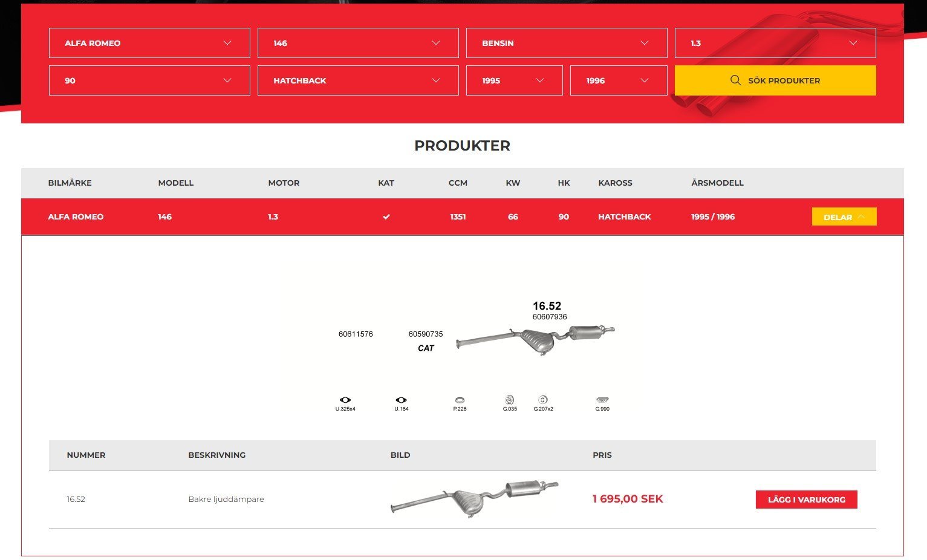
Task: Open the ALFA ROMEO brand dropdown
Action: pyautogui.click(x=149, y=43)
